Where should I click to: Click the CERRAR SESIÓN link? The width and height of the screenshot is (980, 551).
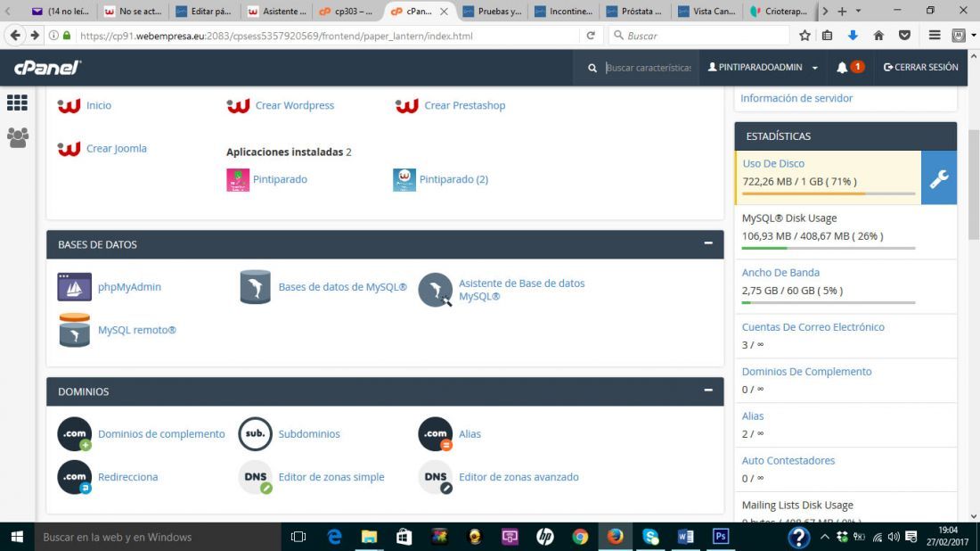click(920, 68)
